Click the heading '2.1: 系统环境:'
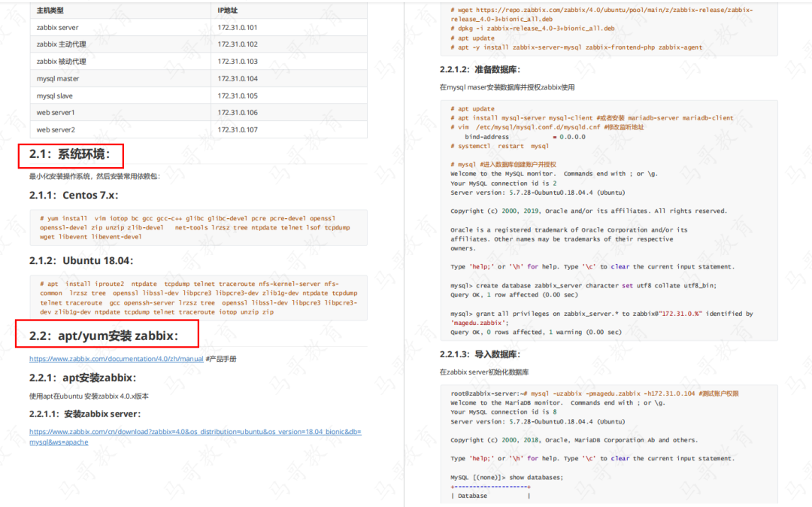Screen dimensions: 812x507 69,154
